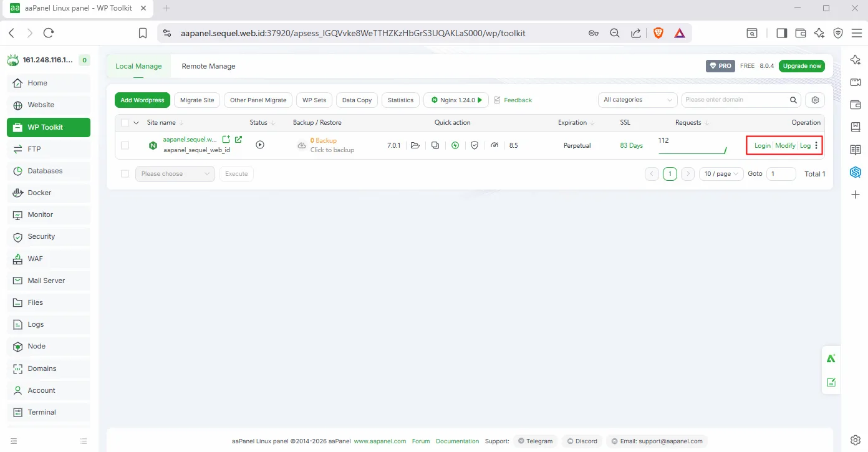
Task: Click the reading list book icon in right sidebar
Action: pyautogui.click(x=856, y=150)
